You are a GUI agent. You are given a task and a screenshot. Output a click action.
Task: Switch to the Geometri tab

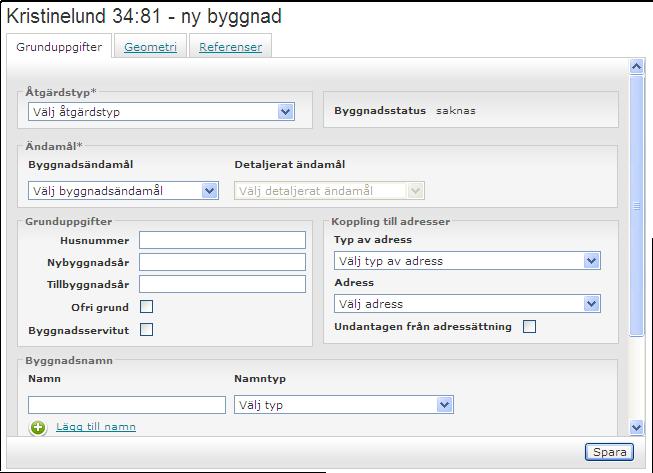pos(150,47)
